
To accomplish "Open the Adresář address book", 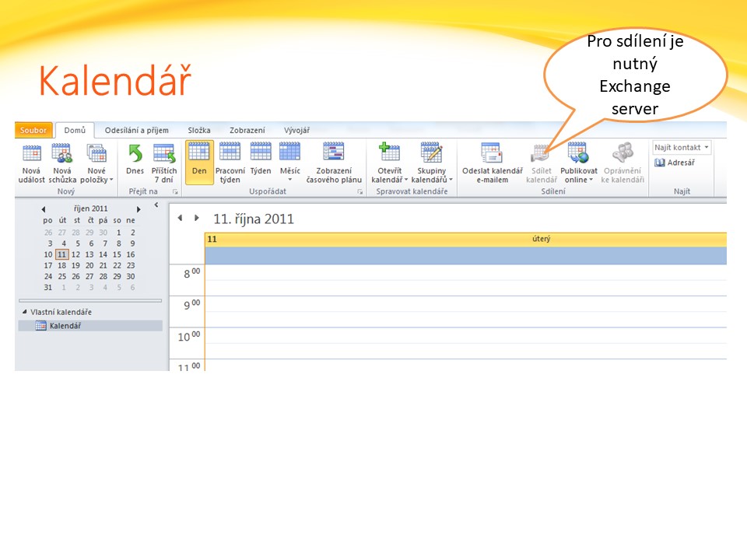I will [x=675, y=163].
